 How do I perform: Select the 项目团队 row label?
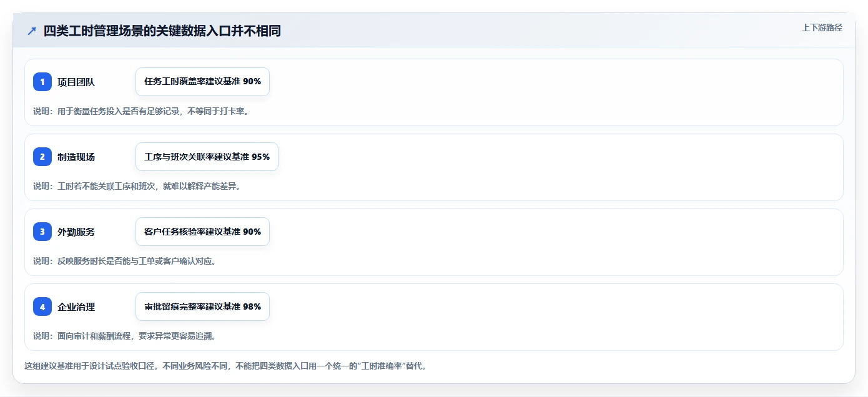tap(76, 82)
